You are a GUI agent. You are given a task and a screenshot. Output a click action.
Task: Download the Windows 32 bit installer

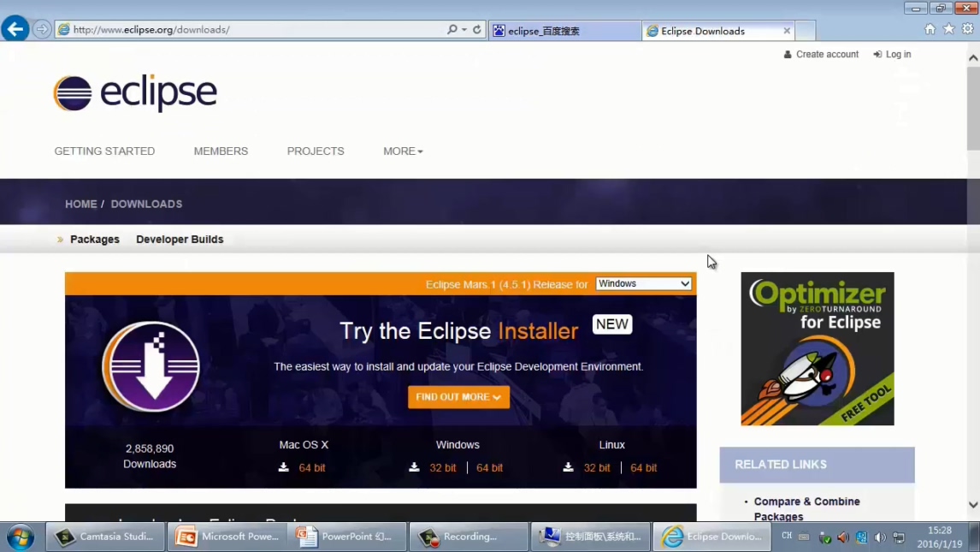(x=442, y=467)
